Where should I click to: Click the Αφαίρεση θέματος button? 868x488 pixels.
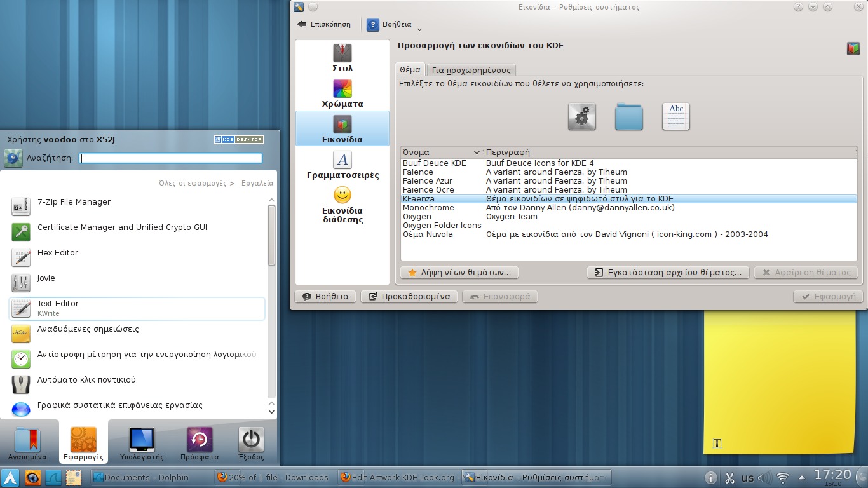(806, 273)
